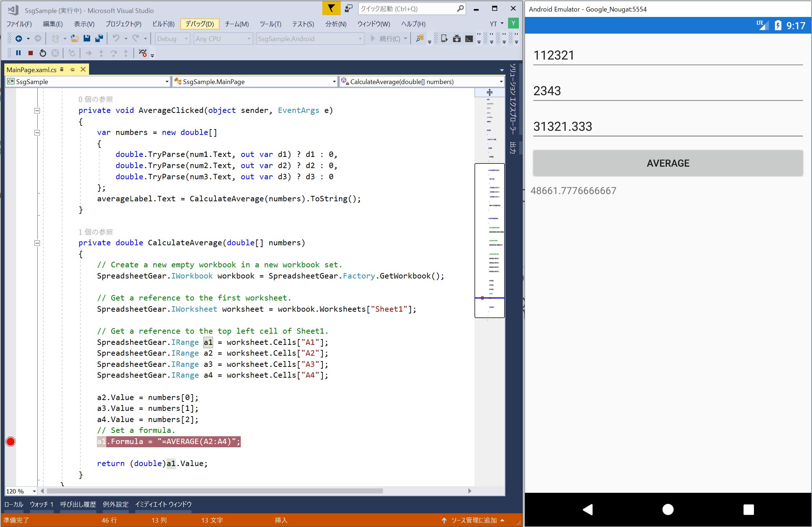
Task: Open the SsgSample project scope dropdown
Action: [x=88, y=82]
